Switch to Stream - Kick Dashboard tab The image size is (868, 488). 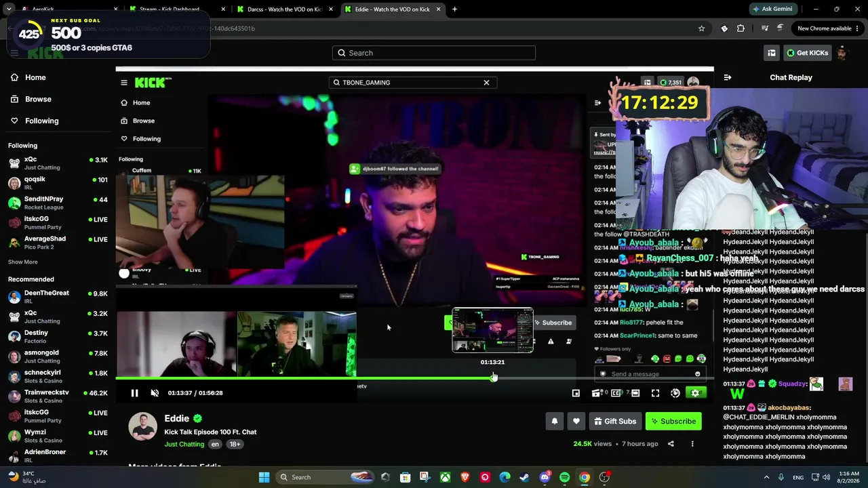tap(176, 9)
